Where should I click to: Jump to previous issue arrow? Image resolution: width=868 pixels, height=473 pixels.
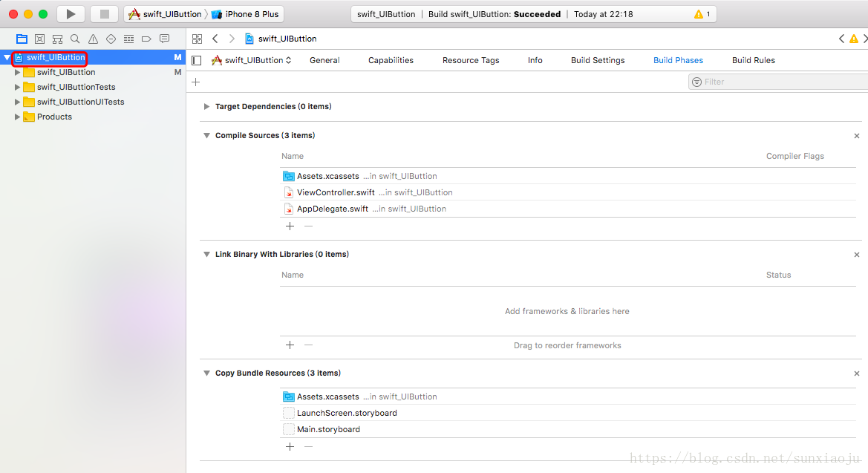841,39
